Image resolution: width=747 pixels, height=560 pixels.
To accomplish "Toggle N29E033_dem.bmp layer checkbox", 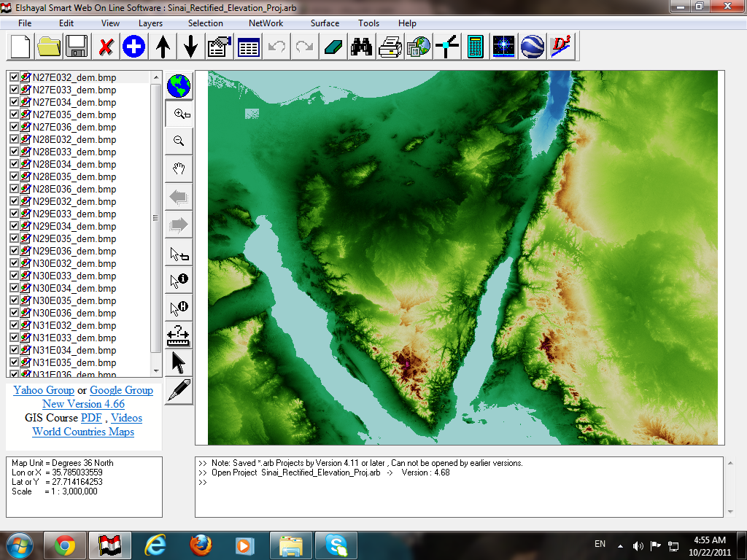I will pyautogui.click(x=14, y=214).
